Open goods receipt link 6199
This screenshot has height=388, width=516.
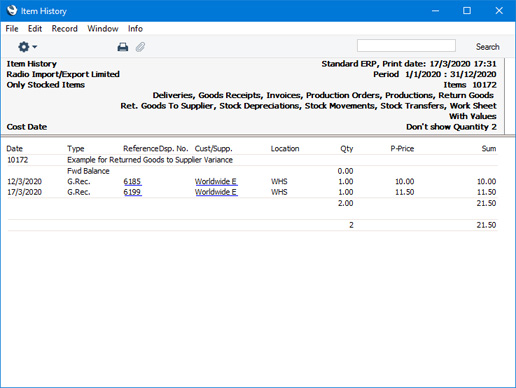click(132, 192)
